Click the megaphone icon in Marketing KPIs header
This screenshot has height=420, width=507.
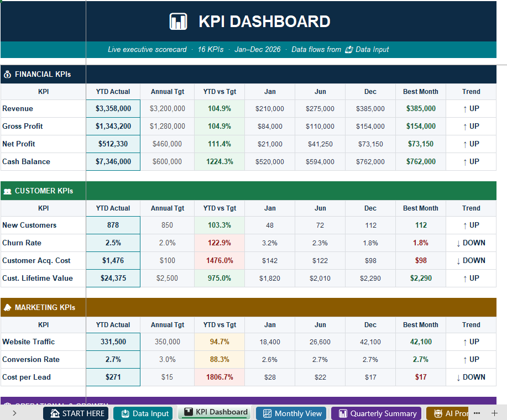pyautogui.click(x=7, y=308)
